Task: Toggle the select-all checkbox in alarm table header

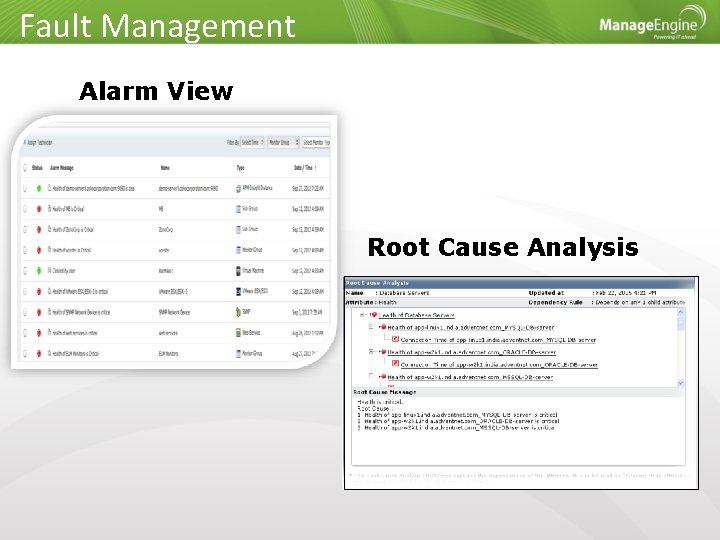Action: pos(25,168)
